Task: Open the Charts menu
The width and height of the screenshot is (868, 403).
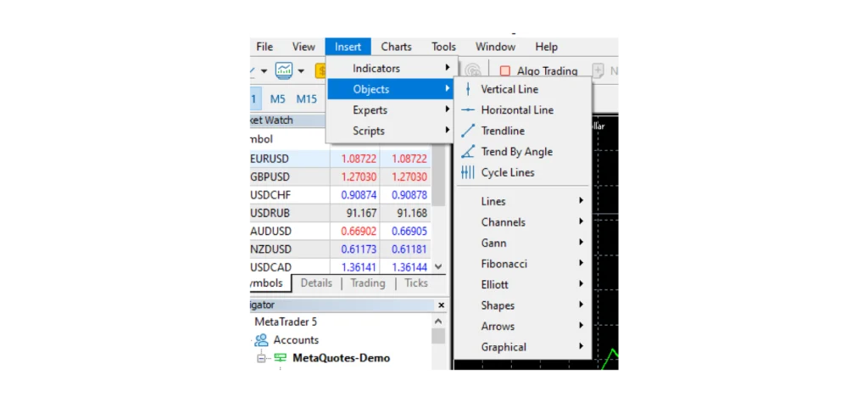Action: 396,47
